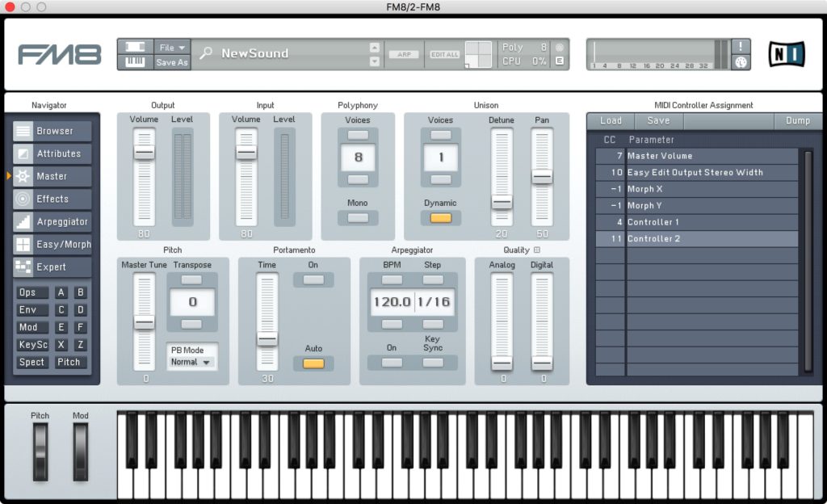Image resolution: width=827 pixels, height=504 pixels.
Task: Select the Effects page icon
Action: [23, 199]
